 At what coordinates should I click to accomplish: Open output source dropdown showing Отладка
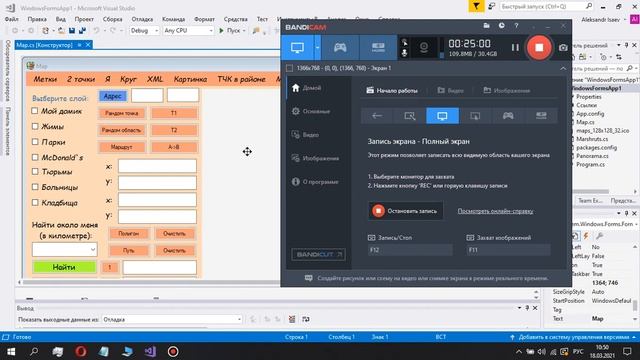tap(171, 320)
